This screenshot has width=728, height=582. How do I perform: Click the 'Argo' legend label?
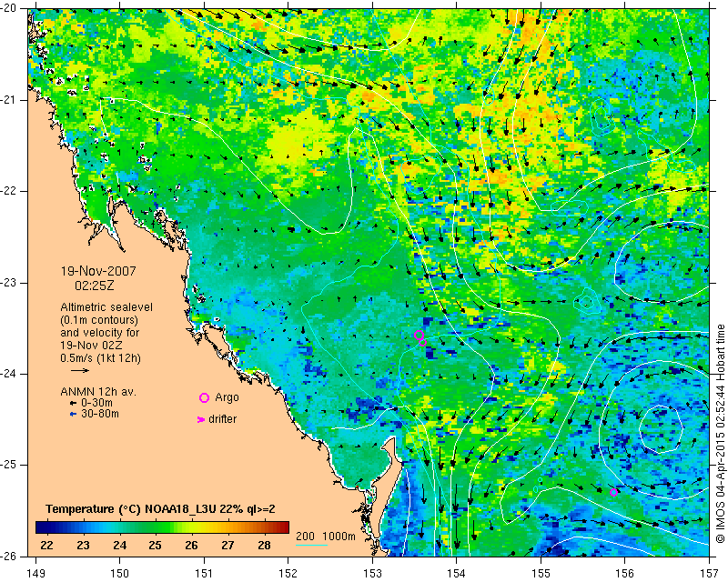click(227, 397)
